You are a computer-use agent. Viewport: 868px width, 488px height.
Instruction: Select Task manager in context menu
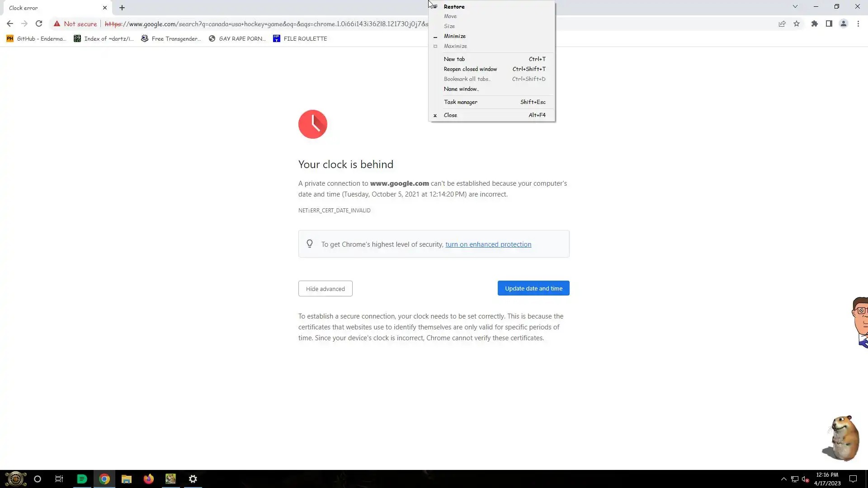(x=460, y=102)
